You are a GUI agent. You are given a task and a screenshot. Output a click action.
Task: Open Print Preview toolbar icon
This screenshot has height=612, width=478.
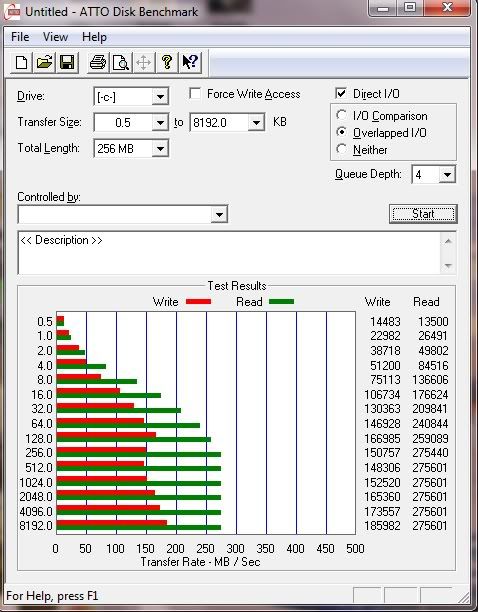pos(121,62)
